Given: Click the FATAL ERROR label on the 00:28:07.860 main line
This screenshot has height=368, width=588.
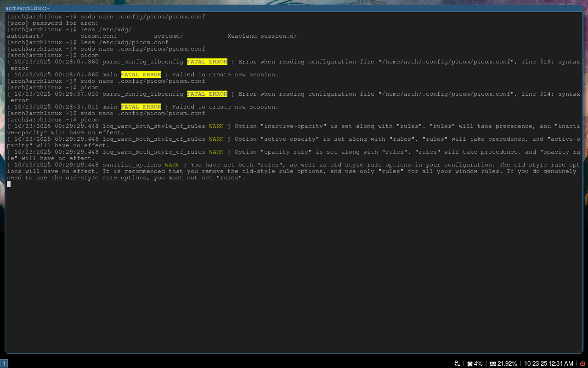Looking at the screenshot, I should click(x=141, y=75).
